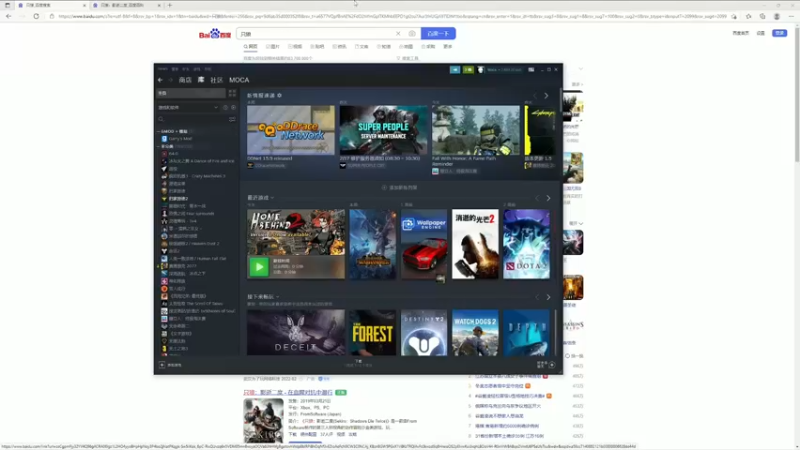The image size is (800, 450).
Task: Select The Scroll Of Taiwu in the library list
Action: (192, 304)
